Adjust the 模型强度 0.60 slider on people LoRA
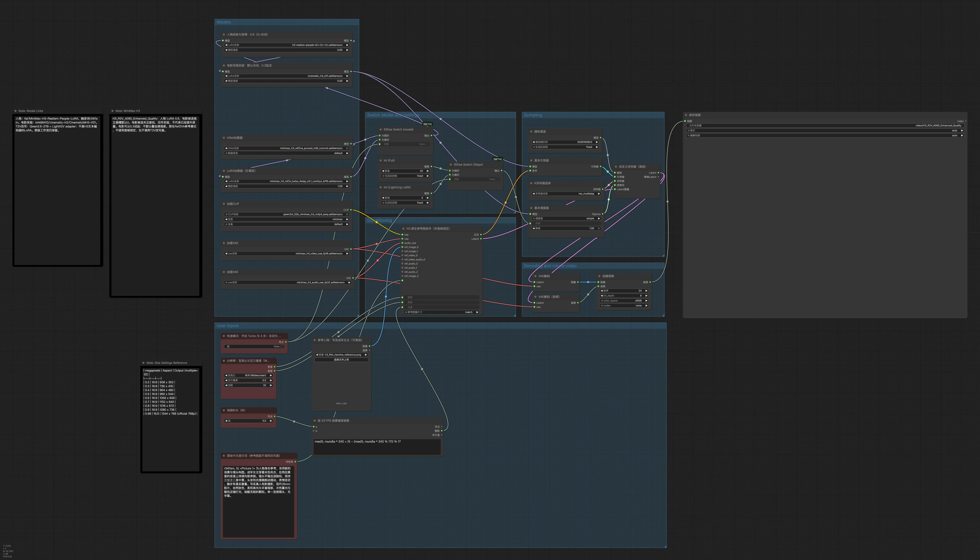 click(x=287, y=50)
